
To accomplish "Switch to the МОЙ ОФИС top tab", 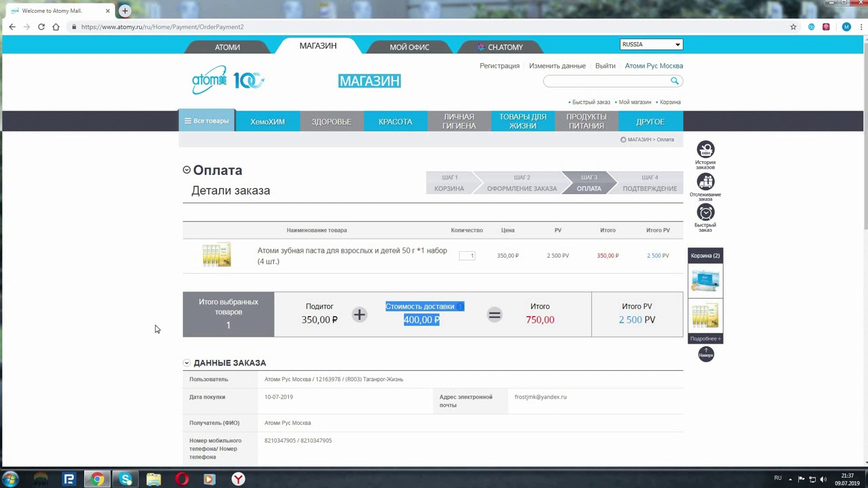I will pyautogui.click(x=410, y=47).
